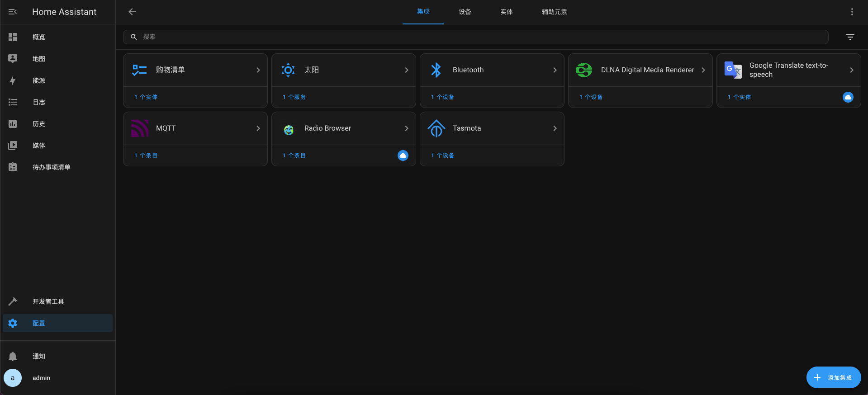868x395 pixels.
Task: Click the 添加集成 add integration button
Action: tap(834, 377)
